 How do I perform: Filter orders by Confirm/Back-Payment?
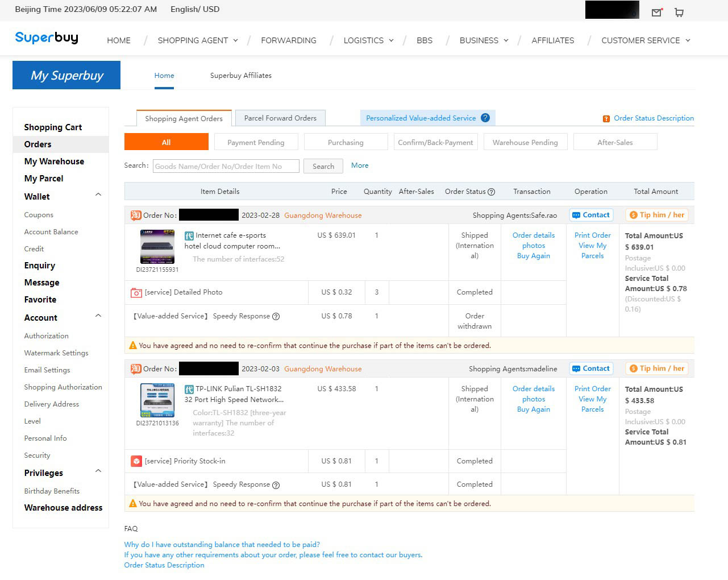point(435,142)
